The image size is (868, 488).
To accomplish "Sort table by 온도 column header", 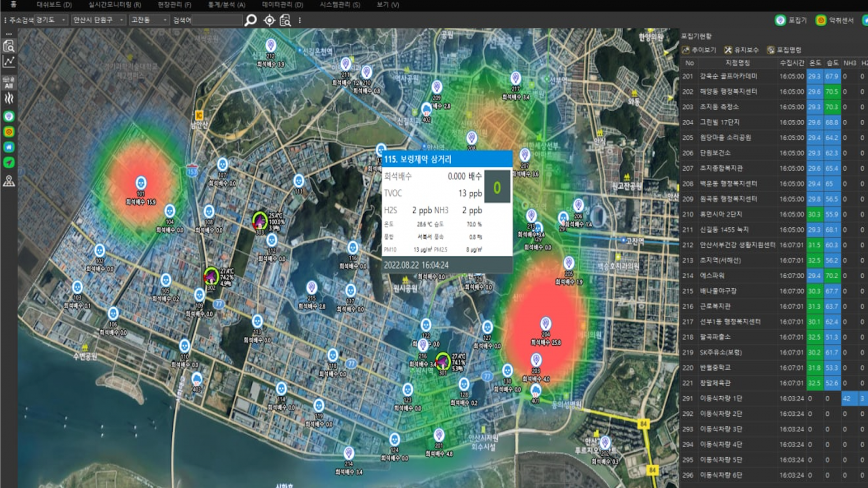I will (815, 63).
